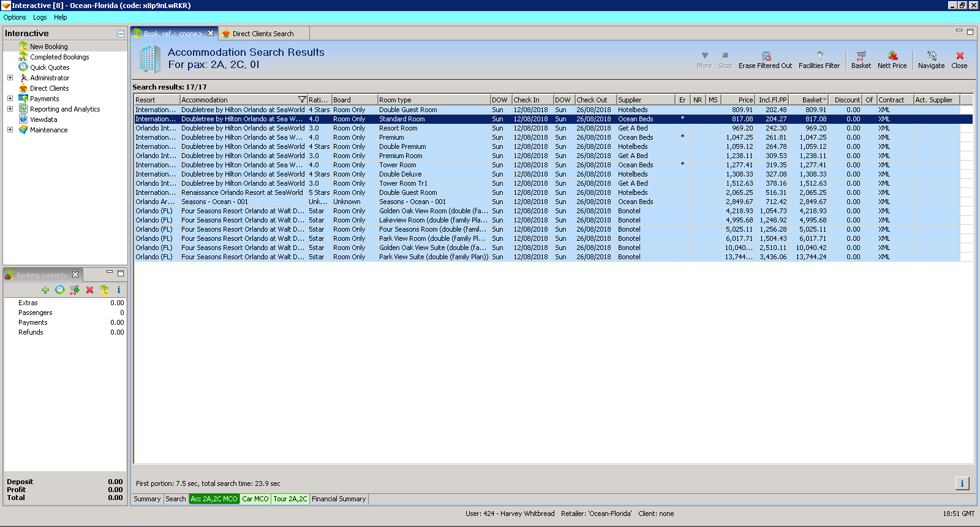Switch to the Acc 2A,2C MCO tab
Viewport: 980px width, 527px height.
click(x=214, y=499)
